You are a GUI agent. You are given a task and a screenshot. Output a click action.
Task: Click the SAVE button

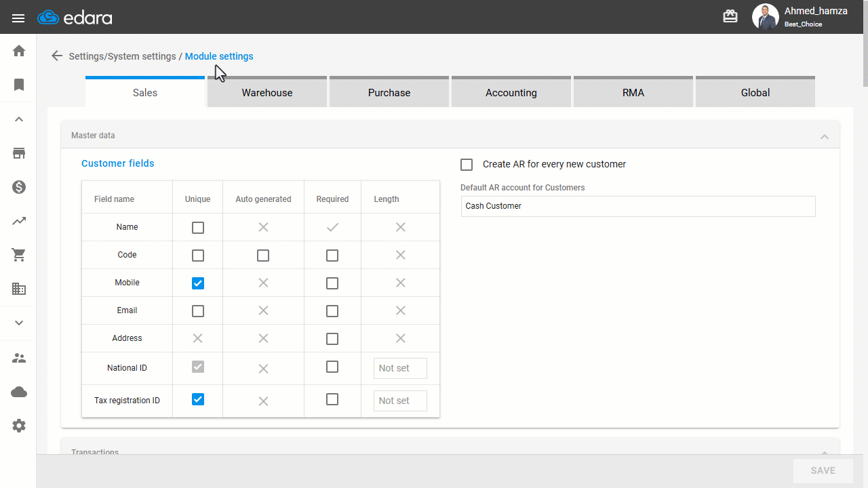click(x=823, y=470)
